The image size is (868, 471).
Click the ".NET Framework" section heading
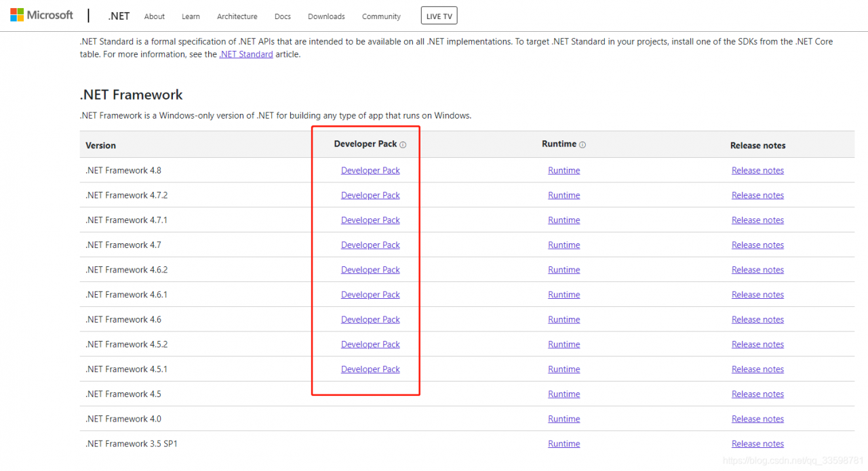pos(132,95)
